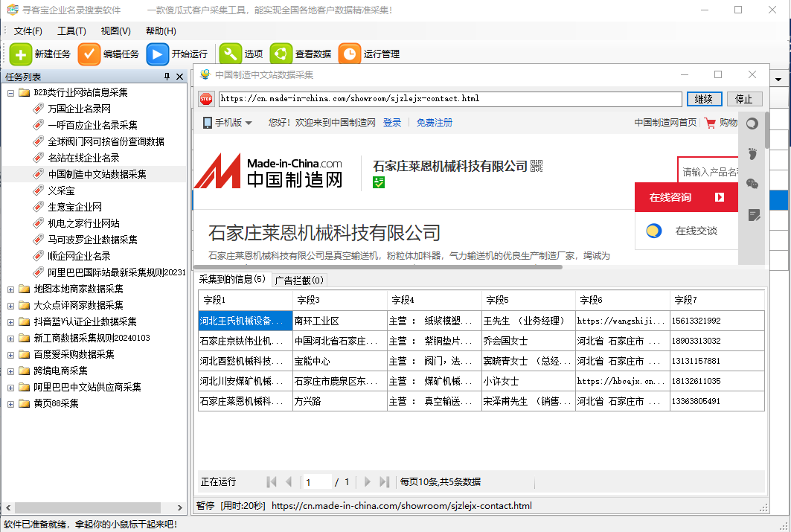Collapse the B2B类行业网站信息采集 folder
The height and width of the screenshot is (532, 791).
point(10,93)
